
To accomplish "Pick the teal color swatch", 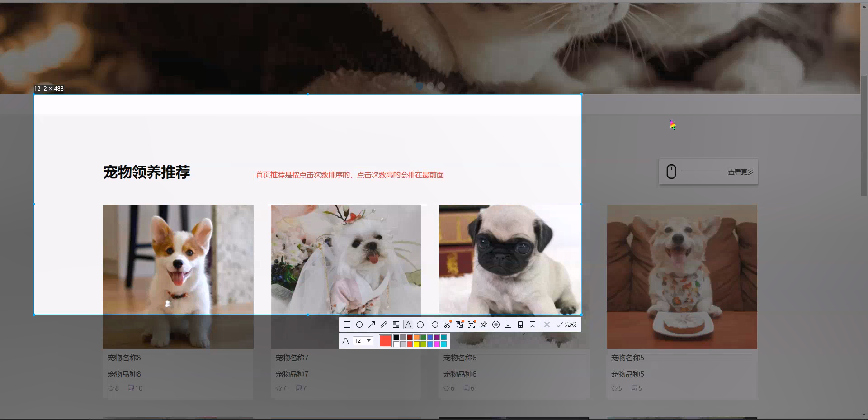I will [x=443, y=337].
